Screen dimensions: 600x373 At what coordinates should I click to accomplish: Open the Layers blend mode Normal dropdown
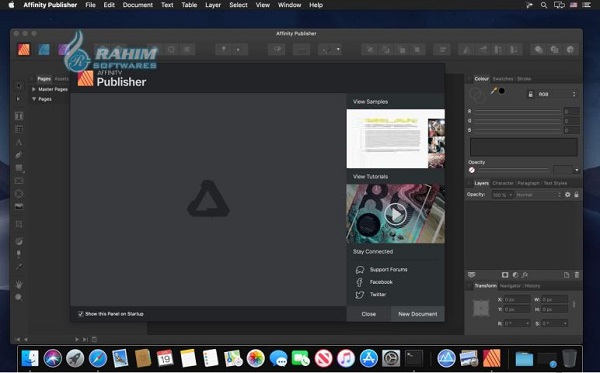coord(538,195)
